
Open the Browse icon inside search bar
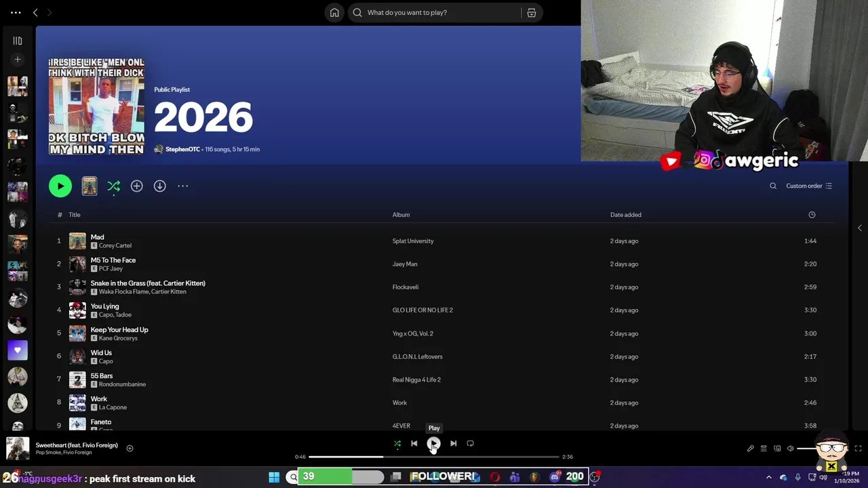[x=532, y=12]
